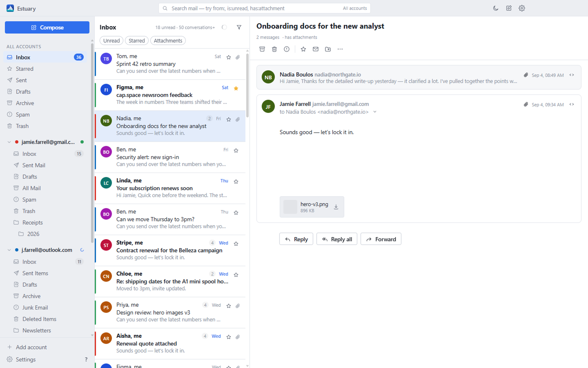
Task: Star the Security alert: new sign-in conversation
Action: point(236,150)
